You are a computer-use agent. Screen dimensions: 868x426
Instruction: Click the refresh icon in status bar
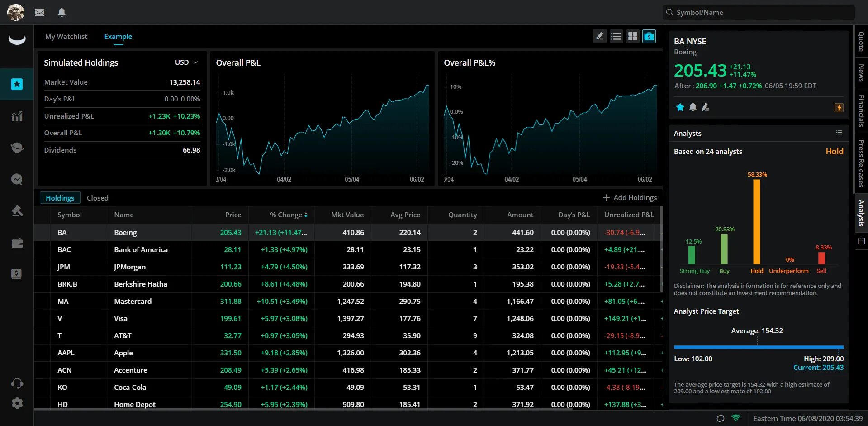(x=721, y=419)
